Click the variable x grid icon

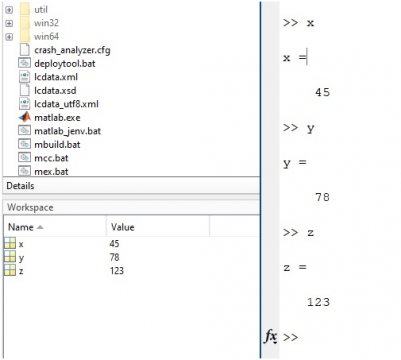point(10,243)
